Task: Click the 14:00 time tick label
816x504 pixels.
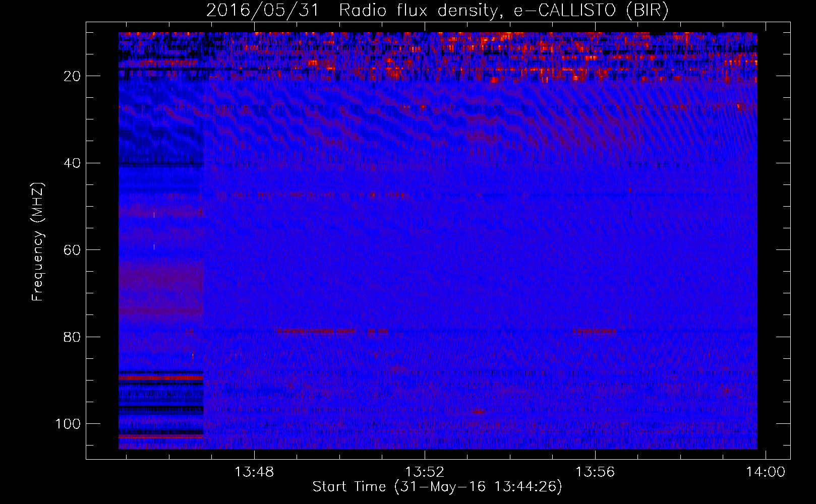Action: 766,472
